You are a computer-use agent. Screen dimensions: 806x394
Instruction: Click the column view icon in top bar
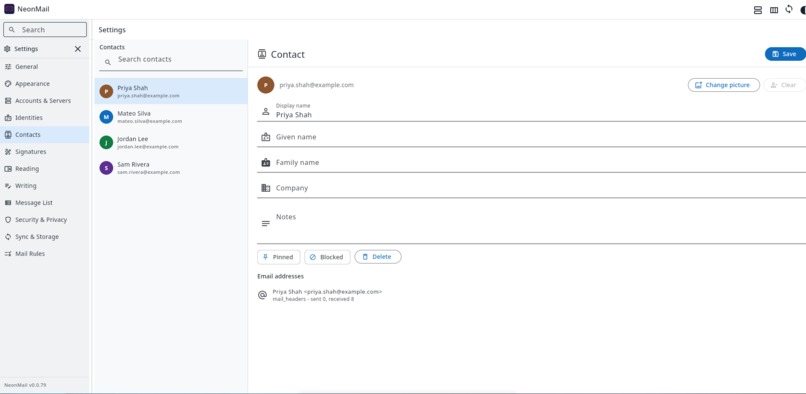pos(774,10)
